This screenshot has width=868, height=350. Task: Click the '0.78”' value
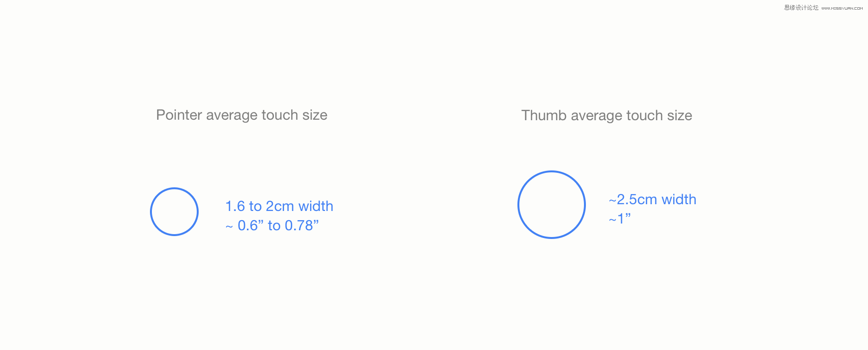click(302, 225)
